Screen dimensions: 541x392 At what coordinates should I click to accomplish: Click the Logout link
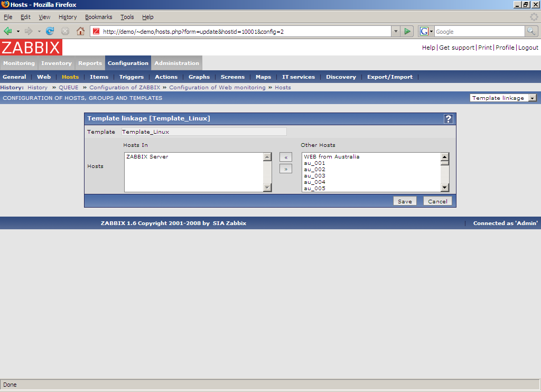click(528, 48)
